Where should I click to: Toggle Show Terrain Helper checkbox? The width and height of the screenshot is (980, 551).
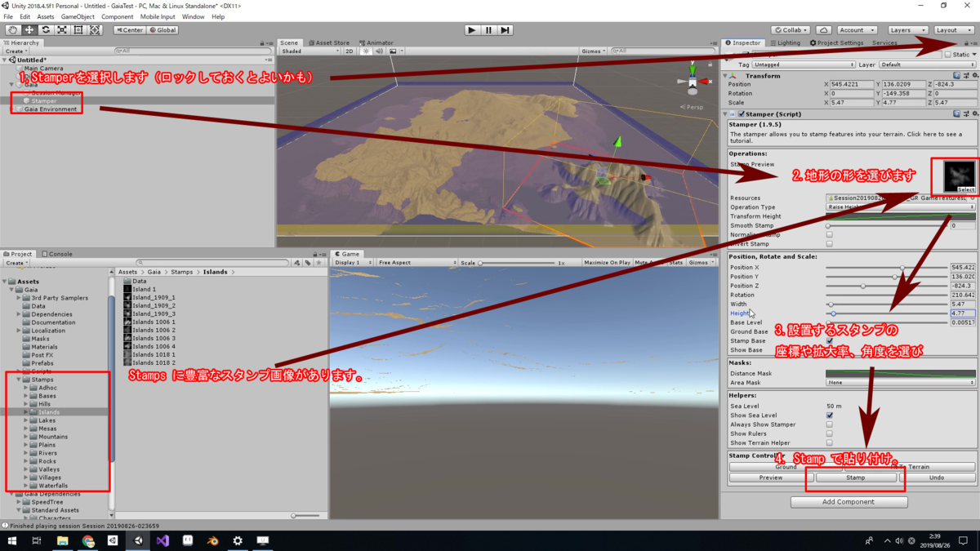[x=830, y=443]
